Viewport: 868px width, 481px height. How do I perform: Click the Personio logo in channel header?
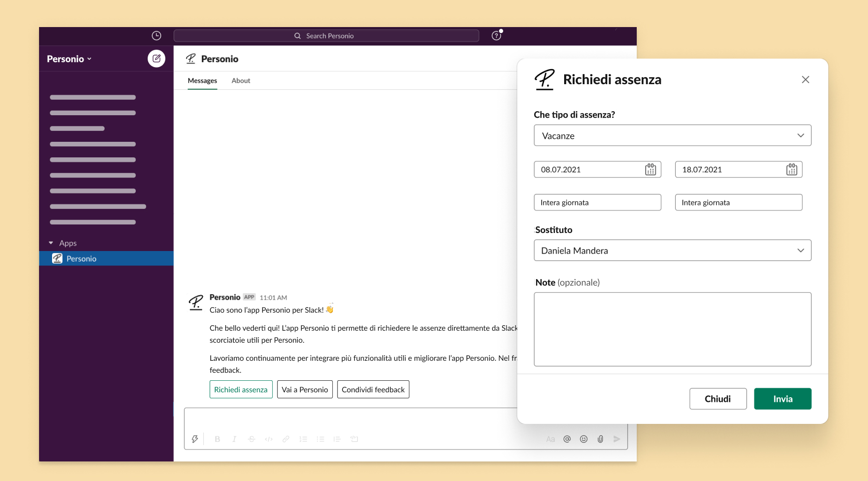coord(191,59)
